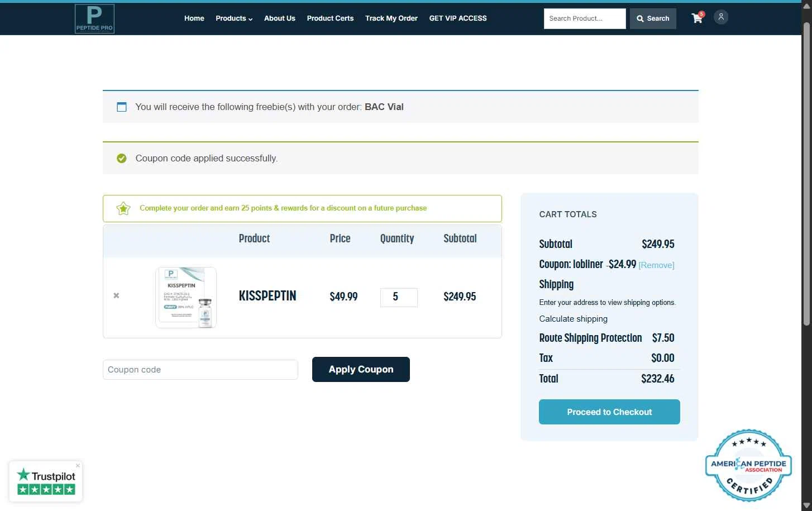
Task: Click the page vertical scrollbar
Action: click(x=806, y=173)
